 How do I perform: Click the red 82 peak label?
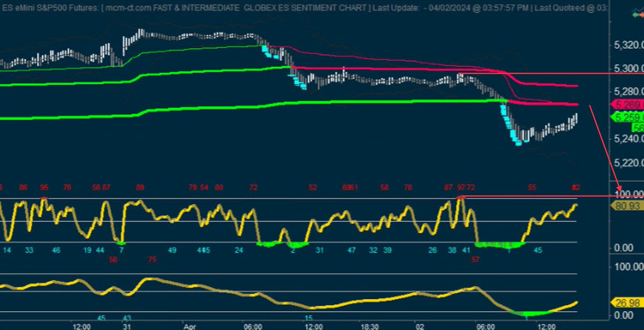pyautogui.click(x=576, y=188)
